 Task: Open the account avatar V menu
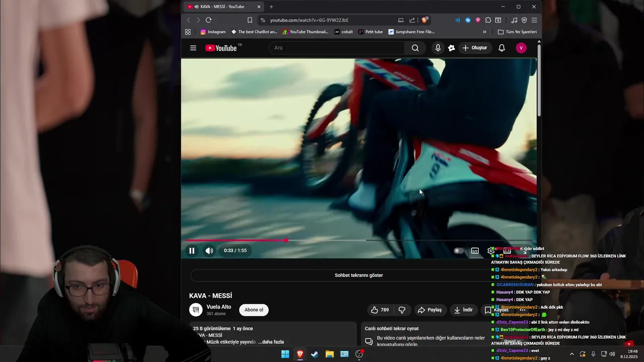[x=521, y=48]
